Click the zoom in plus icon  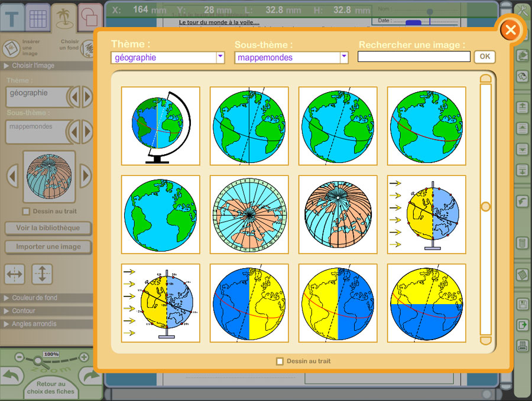(84, 357)
